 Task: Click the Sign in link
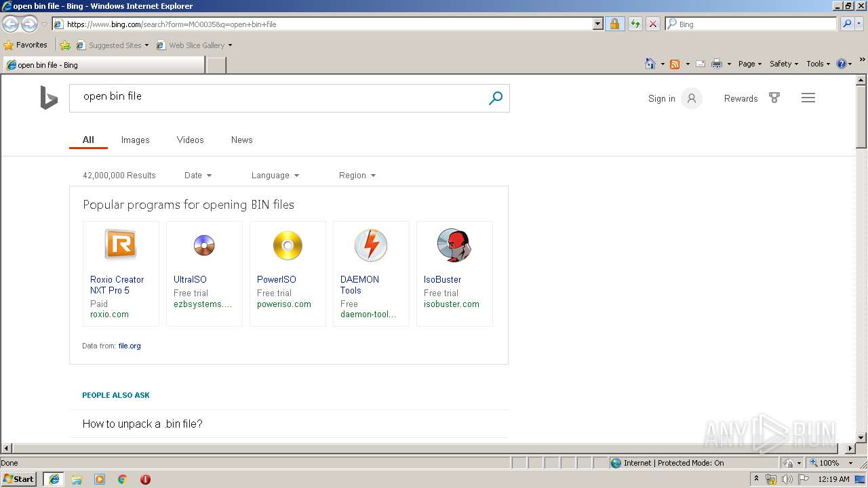tap(662, 98)
